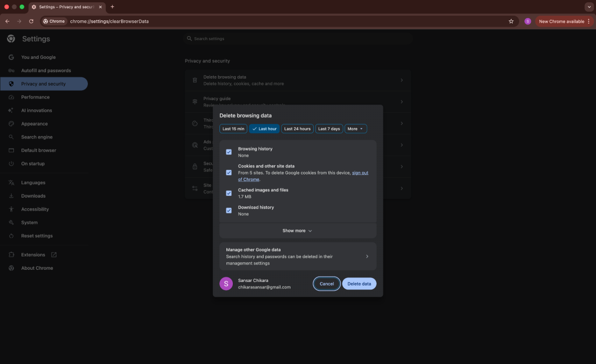Screen dimensions: 596x364
Task: Bookmark this page with star icon
Action: pos(511,21)
